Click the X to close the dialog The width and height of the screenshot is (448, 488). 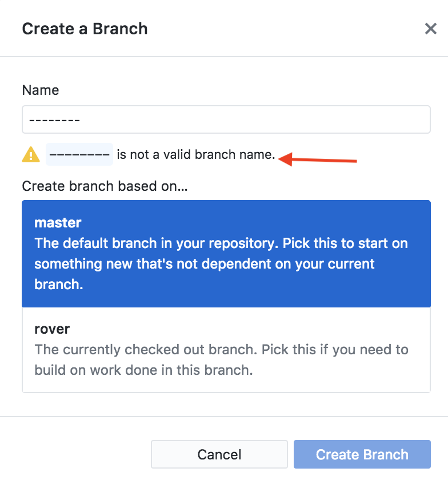[x=430, y=29]
